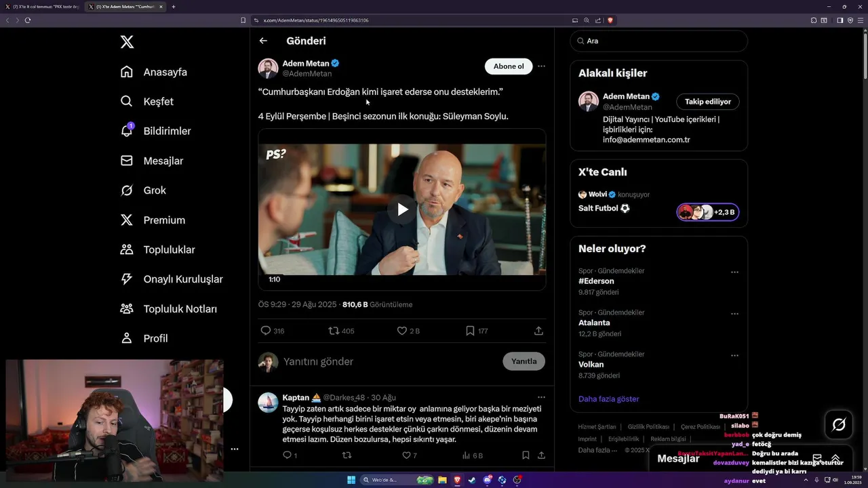Open Gizlilik Politikası footer link
This screenshot has height=488, width=868.
pos(648,427)
